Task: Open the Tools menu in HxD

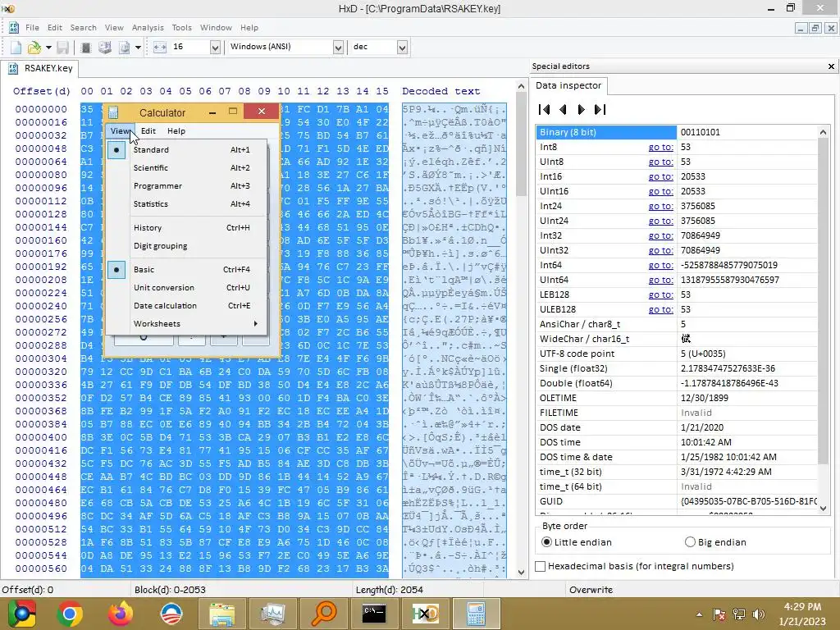Action: tap(181, 27)
